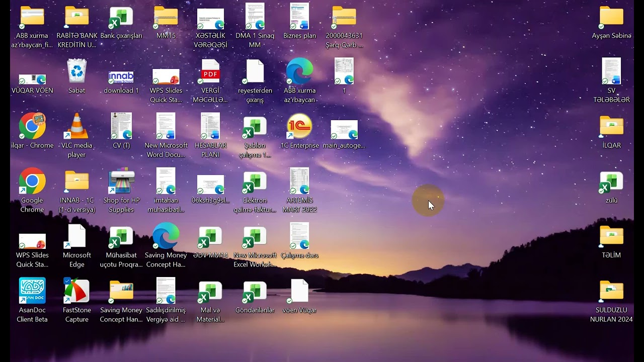The image size is (644, 362).
Task: Open the ARTEMİS MART 2022 file
Action: pos(299,181)
